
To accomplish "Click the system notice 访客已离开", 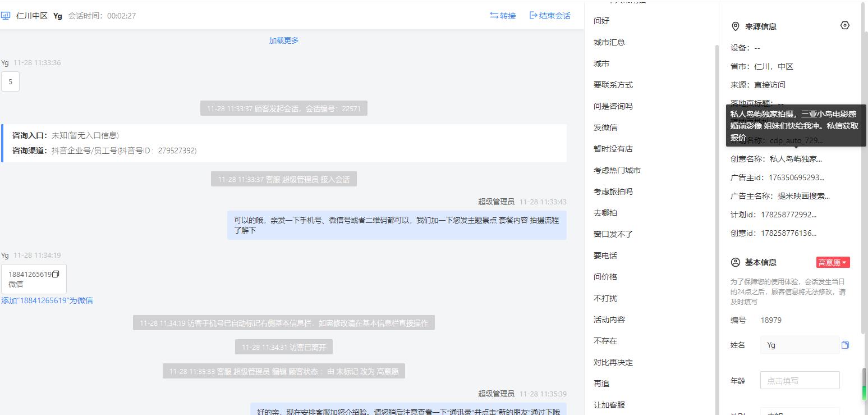I will coord(284,347).
